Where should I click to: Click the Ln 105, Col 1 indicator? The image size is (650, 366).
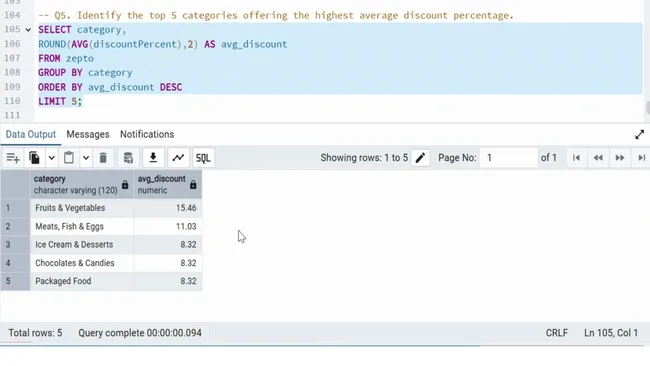click(611, 333)
